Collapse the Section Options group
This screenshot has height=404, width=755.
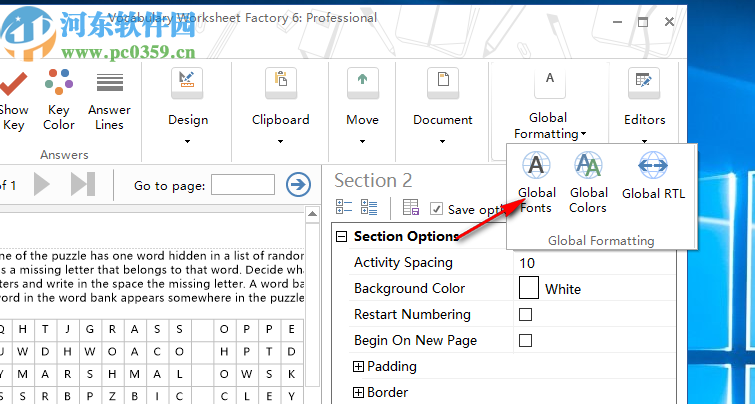(342, 237)
